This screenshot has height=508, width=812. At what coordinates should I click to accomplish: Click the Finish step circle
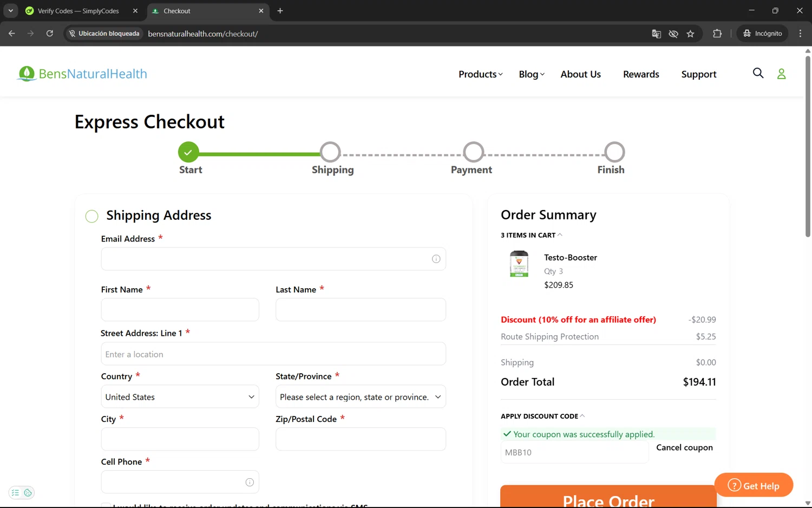click(614, 152)
